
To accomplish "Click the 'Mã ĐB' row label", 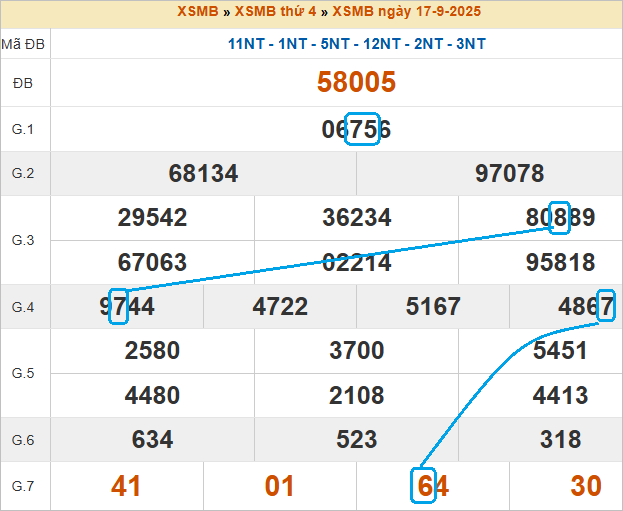I will (x=22, y=44).
